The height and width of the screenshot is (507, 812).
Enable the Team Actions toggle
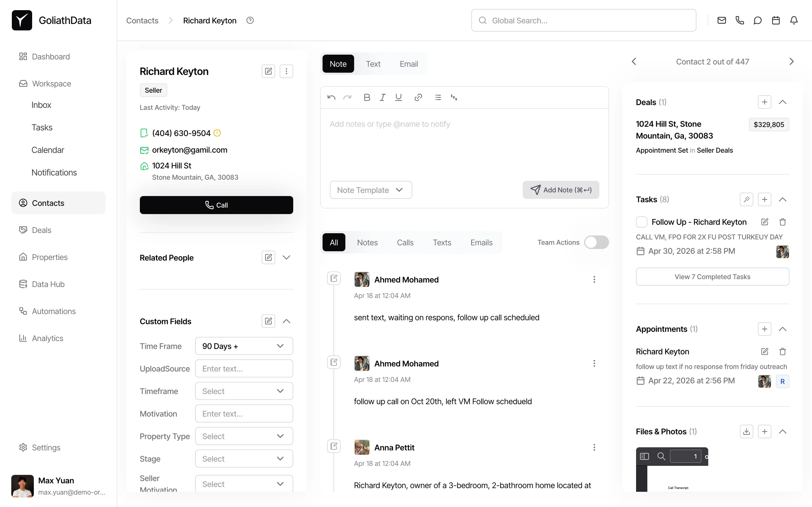point(596,243)
